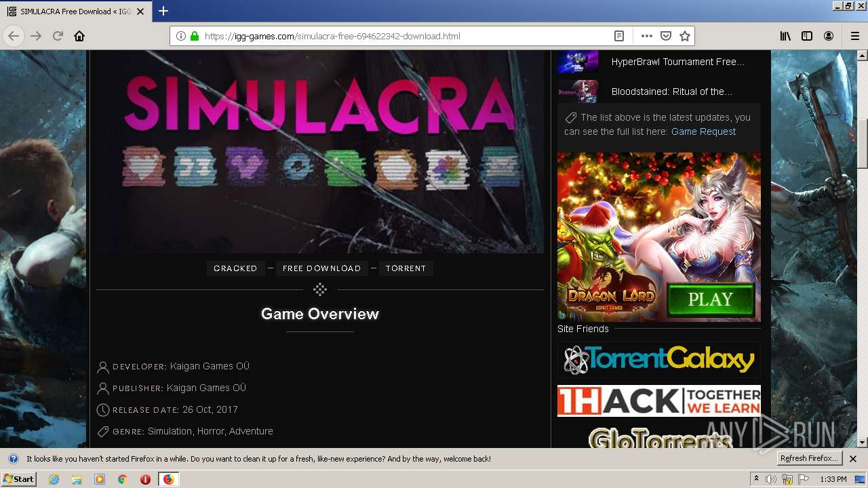Open a new browser tab
Image resolution: width=868 pixels, height=488 pixels.
(163, 11)
